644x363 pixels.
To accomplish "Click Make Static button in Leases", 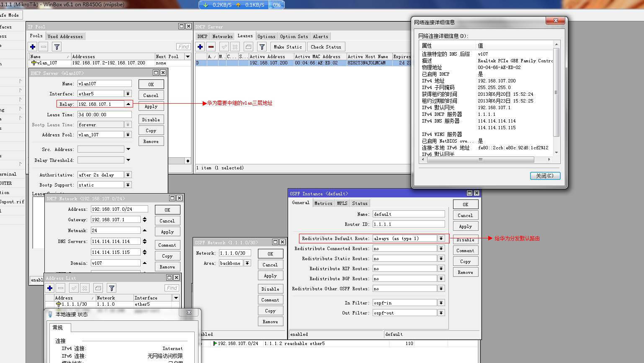I will click(288, 47).
